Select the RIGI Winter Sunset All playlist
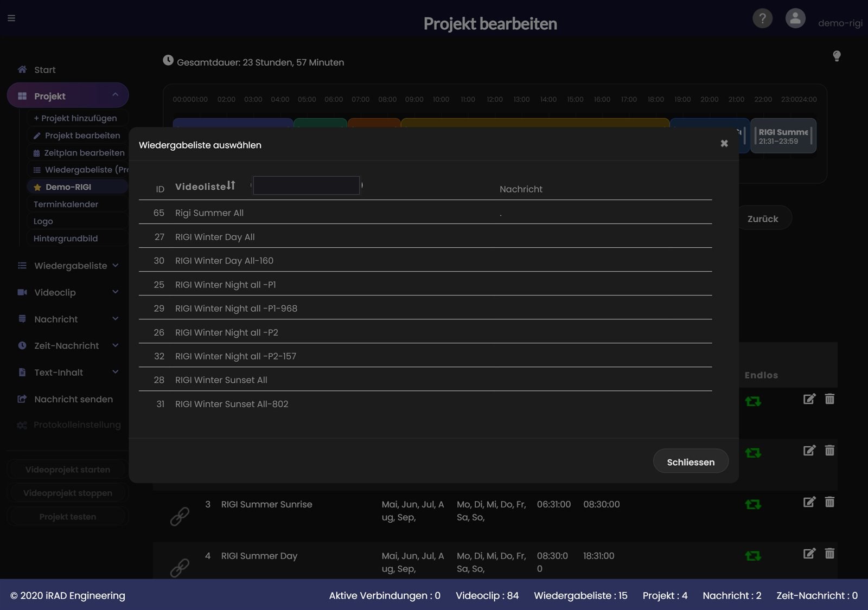This screenshot has width=868, height=610. click(x=425, y=380)
